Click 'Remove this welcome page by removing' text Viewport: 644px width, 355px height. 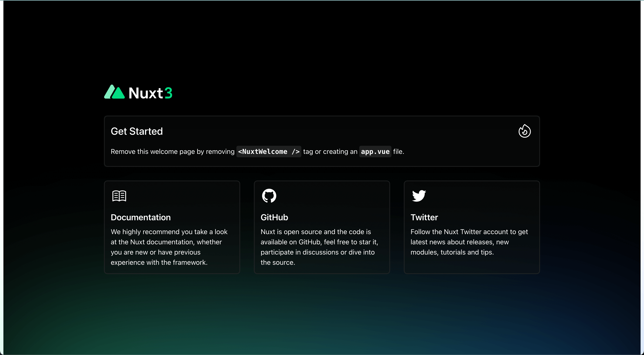pos(172,152)
